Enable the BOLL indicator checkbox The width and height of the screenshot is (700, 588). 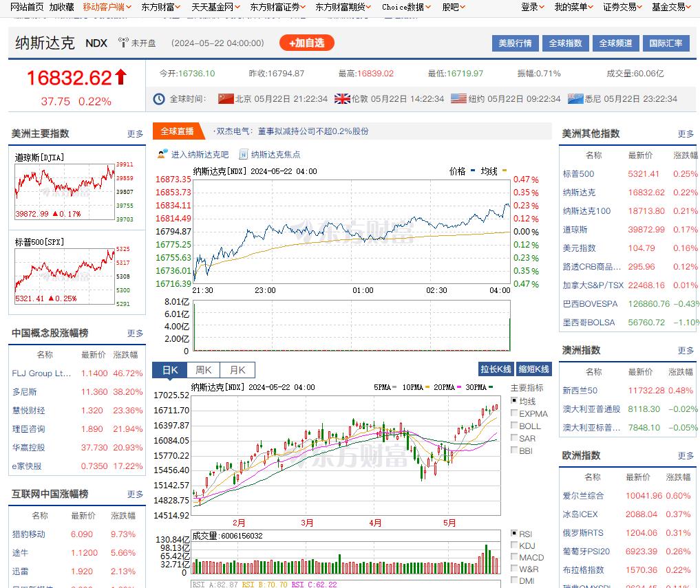[x=514, y=426]
